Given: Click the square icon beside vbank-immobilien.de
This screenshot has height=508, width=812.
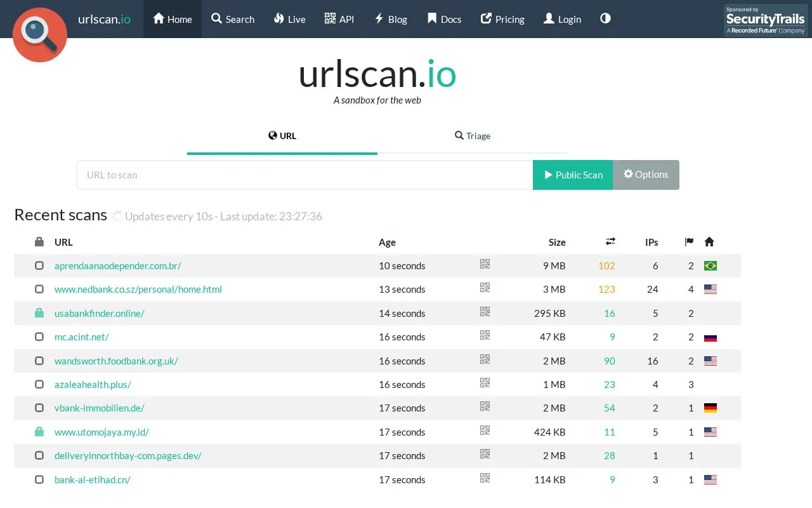Looking at the screenshot, I should (x=39, y=408).
